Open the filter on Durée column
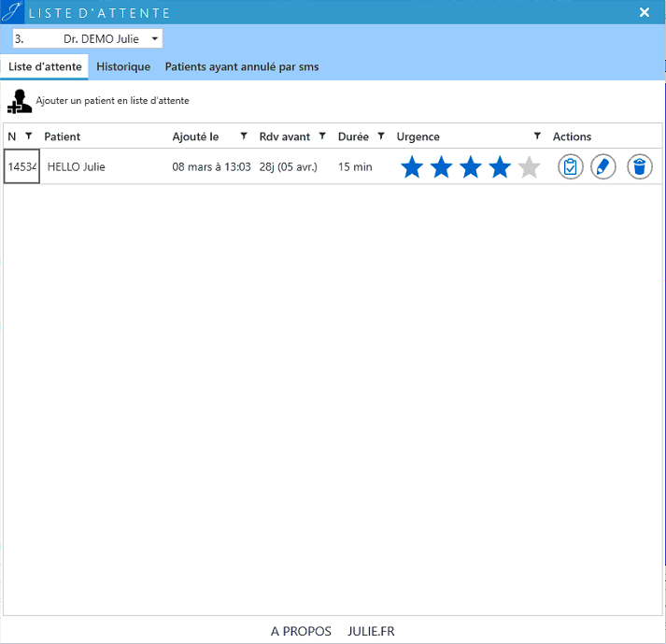666x644 pixels. tap(381, 136)
